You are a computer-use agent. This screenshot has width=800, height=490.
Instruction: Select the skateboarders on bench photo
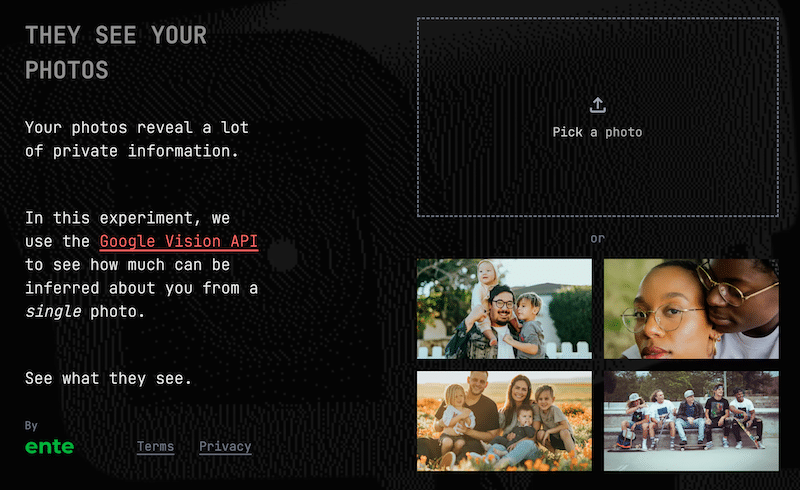point(691,421)
